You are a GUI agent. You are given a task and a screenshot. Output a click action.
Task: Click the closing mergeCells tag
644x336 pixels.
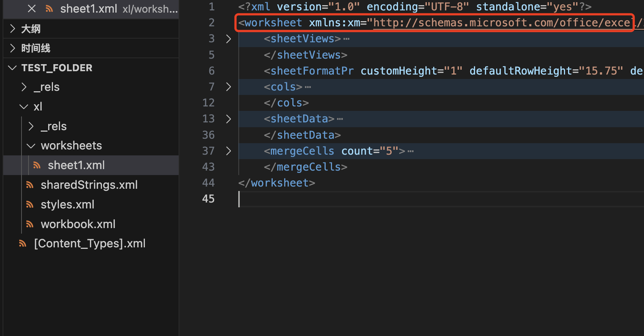pos(306,167)
